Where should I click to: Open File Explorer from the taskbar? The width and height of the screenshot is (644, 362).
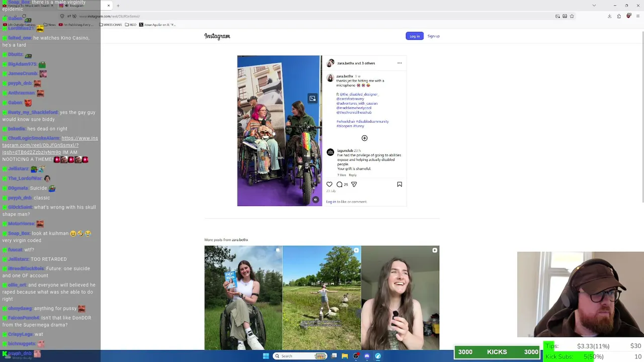point(345,356)
